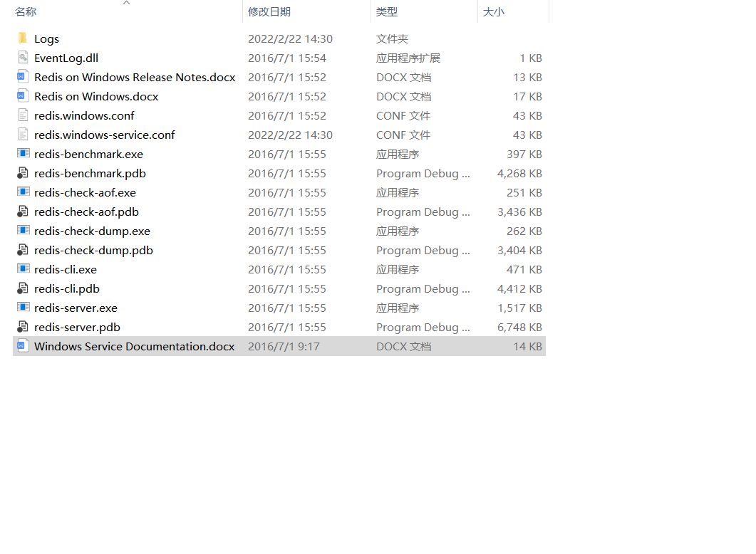Select the redis-check-dump.pdb file name
Screen dimensions: 756x554
point(93,251)
